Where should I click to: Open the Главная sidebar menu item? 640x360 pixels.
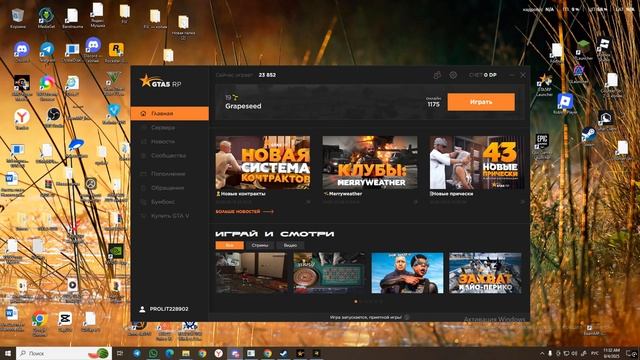(170, 113)
